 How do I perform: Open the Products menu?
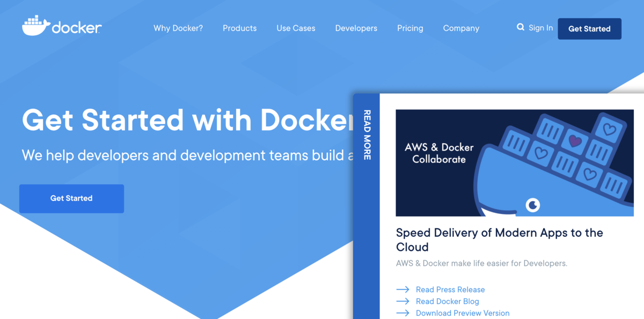click(x=240, y=28)
